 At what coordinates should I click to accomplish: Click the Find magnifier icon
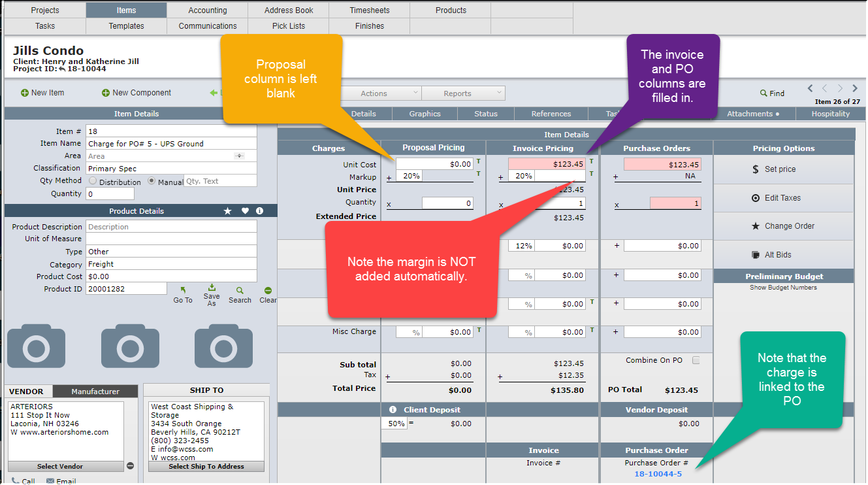coord(764,93)
